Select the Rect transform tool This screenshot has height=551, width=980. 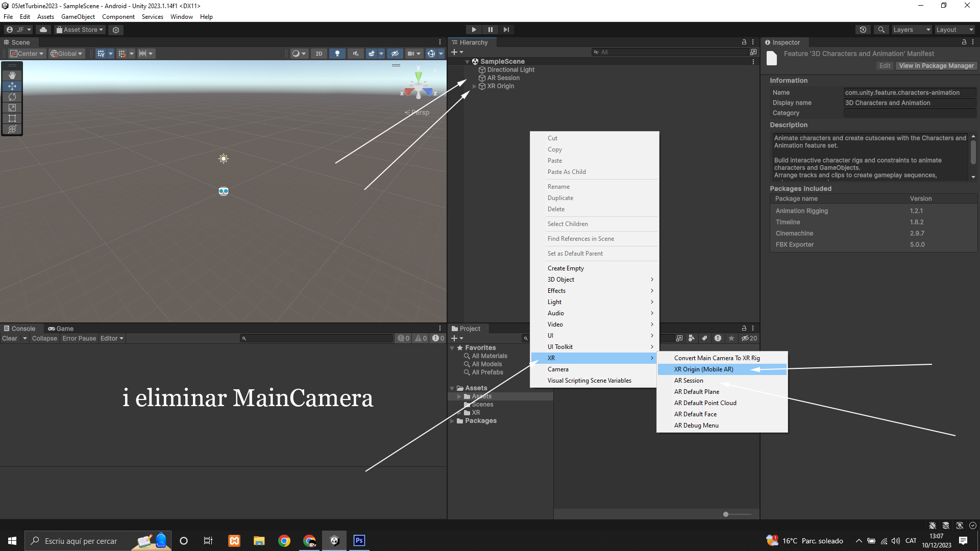pyautogui.click(x=12, y=118)
